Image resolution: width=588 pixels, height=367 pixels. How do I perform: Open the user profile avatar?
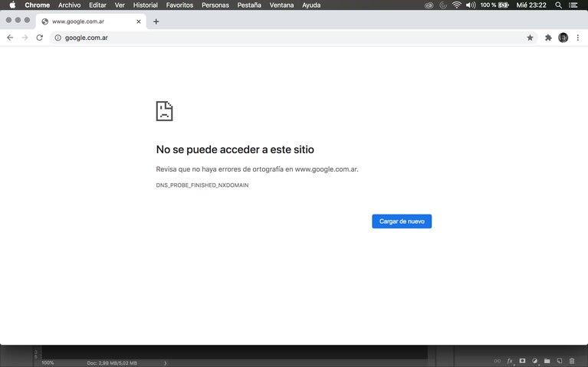(x=563, y=38)
